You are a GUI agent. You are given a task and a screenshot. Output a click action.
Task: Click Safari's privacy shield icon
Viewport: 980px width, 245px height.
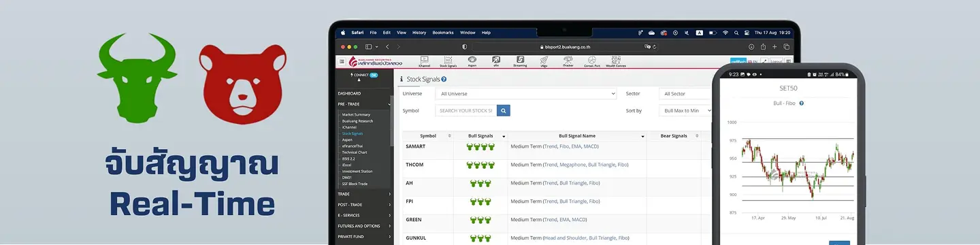465,47
